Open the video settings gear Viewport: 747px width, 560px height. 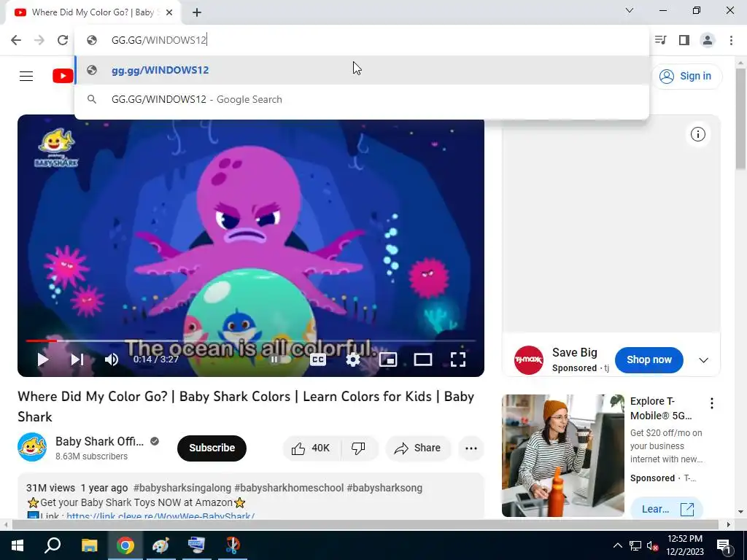353,359
